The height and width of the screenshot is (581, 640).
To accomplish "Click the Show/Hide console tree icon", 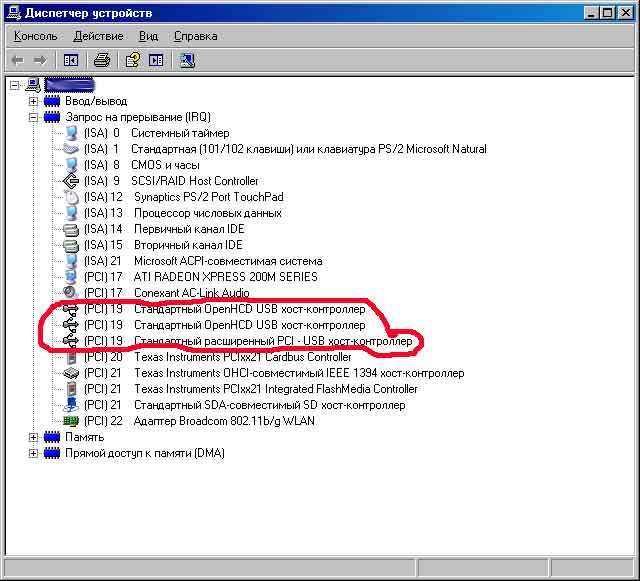I will point(70,60).
